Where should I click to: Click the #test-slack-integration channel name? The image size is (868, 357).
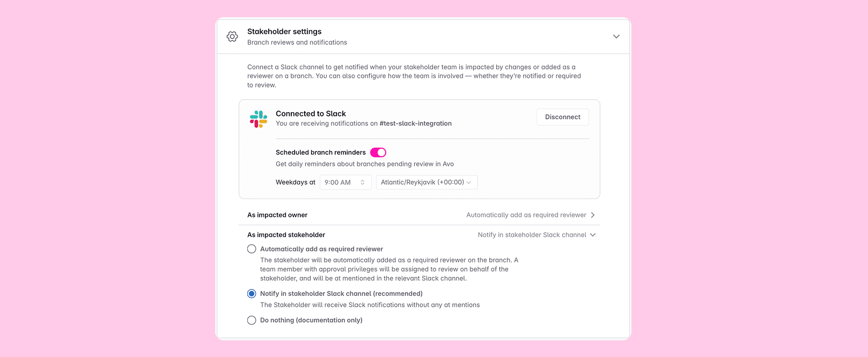416,123
